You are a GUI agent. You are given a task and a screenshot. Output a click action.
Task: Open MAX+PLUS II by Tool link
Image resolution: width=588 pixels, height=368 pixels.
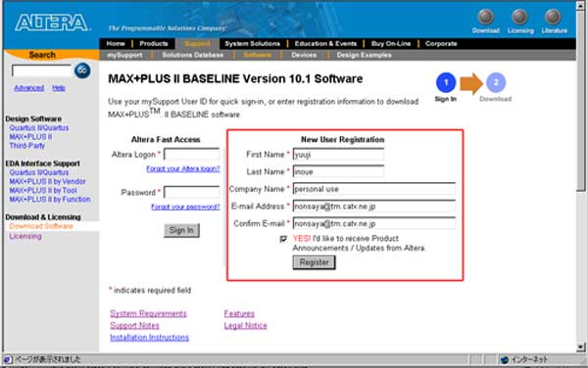pos(43,191)
